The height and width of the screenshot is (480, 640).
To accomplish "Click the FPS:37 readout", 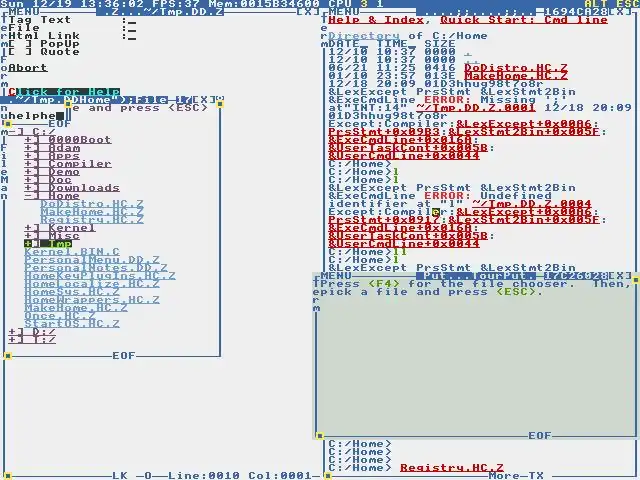I will click(176, 4).
